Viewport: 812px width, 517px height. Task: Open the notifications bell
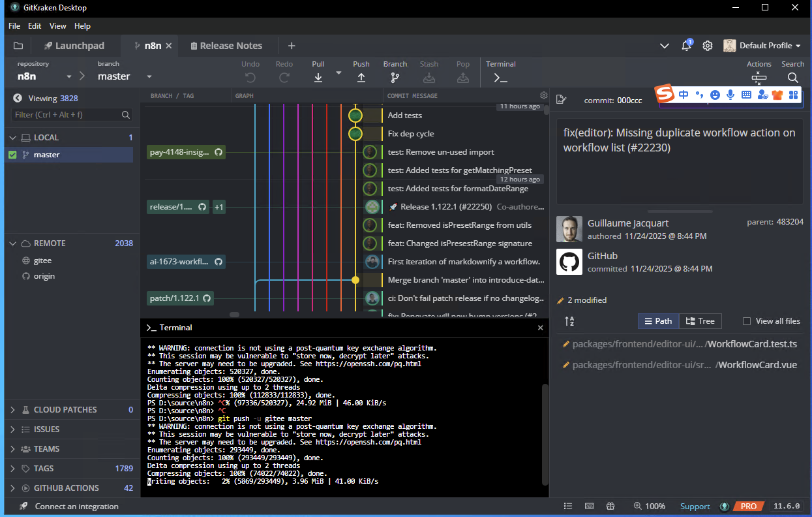click(x=686, y=46)
